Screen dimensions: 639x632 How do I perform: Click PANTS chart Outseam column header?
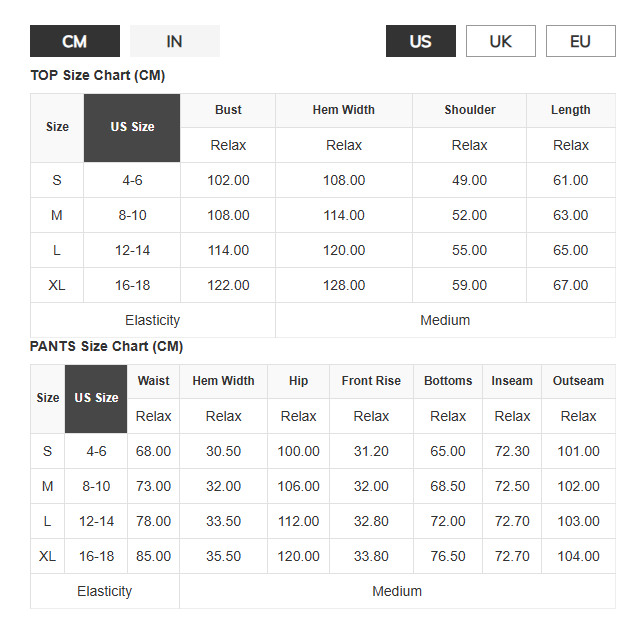click(x=578, y=381)
